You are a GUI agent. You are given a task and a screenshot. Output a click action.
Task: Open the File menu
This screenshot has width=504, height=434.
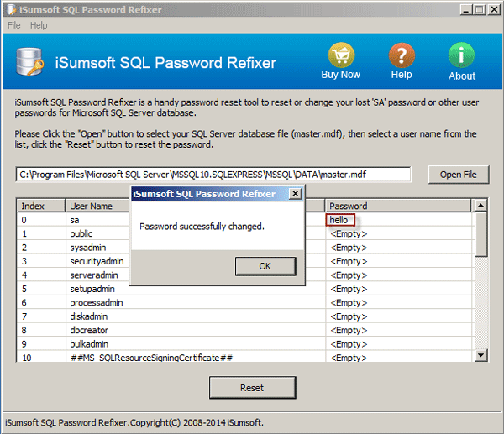(x=13, y=25)
